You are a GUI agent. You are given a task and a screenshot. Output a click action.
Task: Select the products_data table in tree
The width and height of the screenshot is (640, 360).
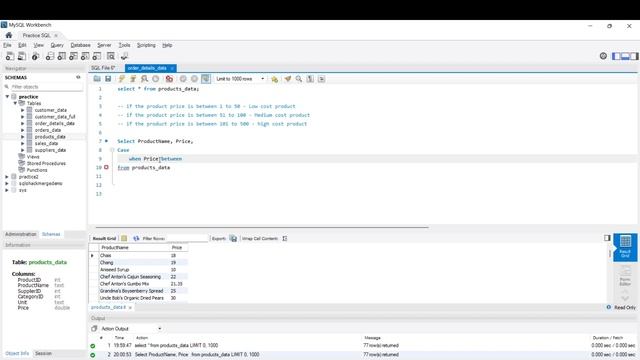50,137
